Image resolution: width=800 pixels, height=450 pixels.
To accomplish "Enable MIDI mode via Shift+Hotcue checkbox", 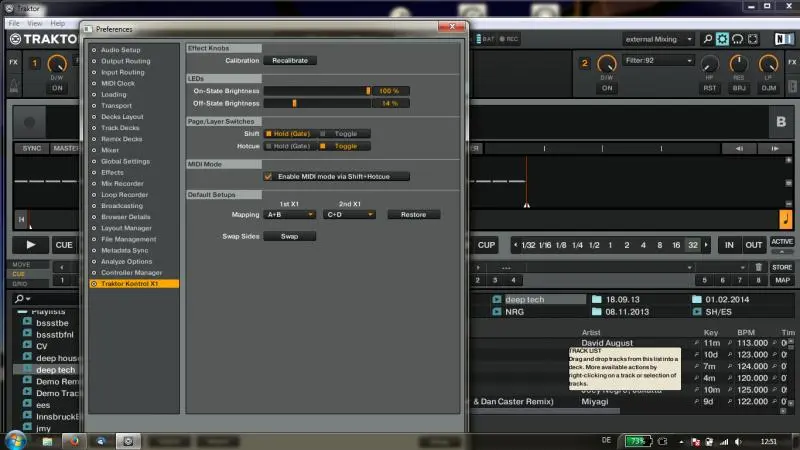I will [268, 176].
